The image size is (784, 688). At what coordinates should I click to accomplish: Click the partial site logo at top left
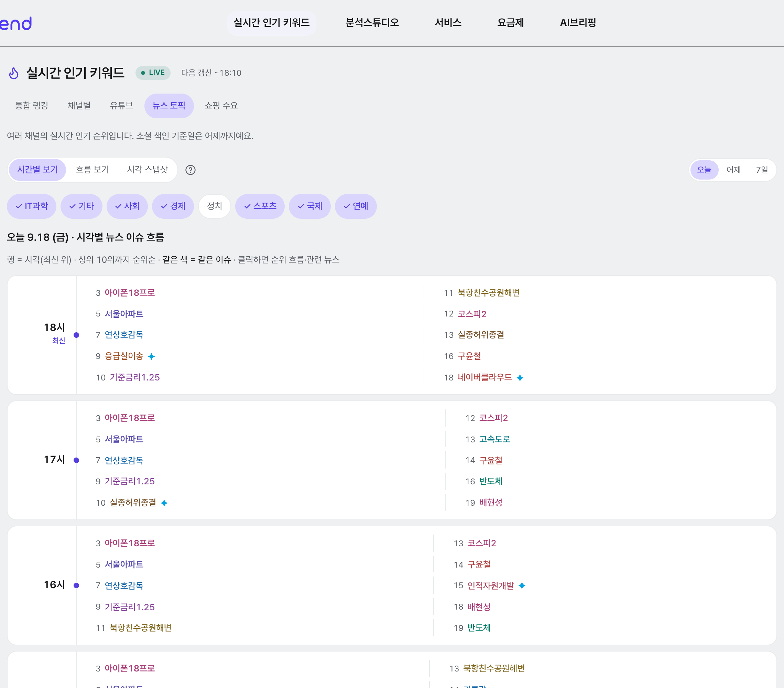pyautogui.click(x=16, y=23)
